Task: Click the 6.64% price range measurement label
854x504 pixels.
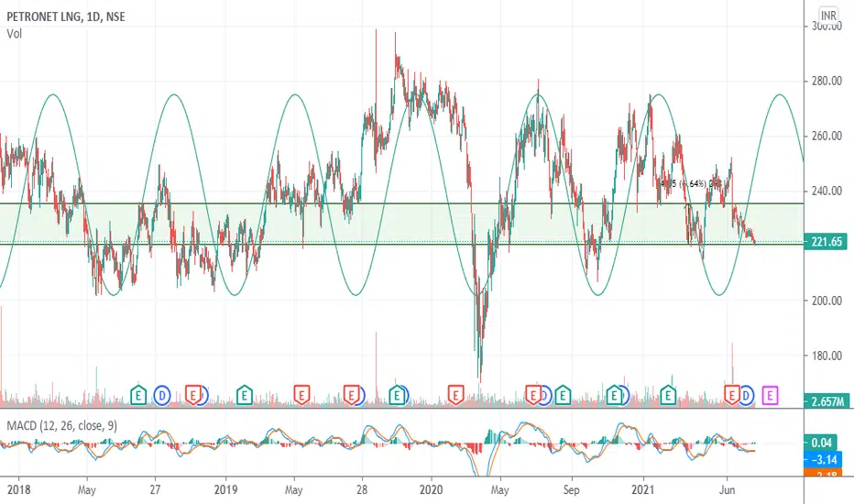Action: tap(692, 184)
